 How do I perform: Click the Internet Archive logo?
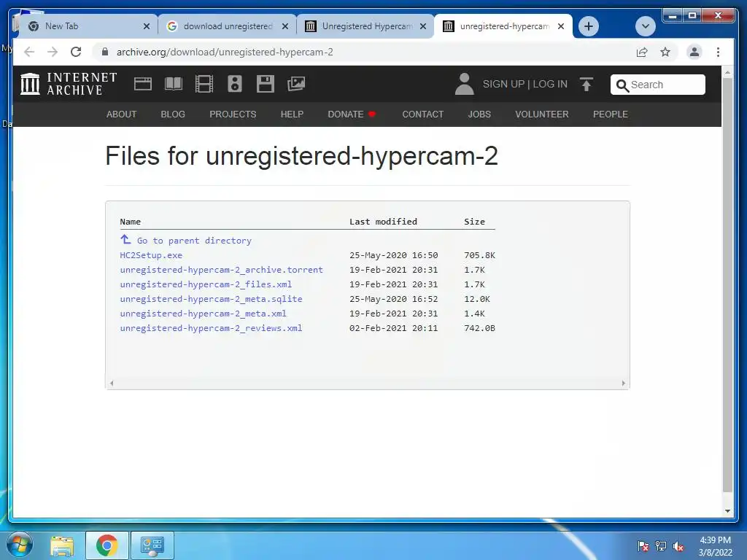click(x=69, y=84)
